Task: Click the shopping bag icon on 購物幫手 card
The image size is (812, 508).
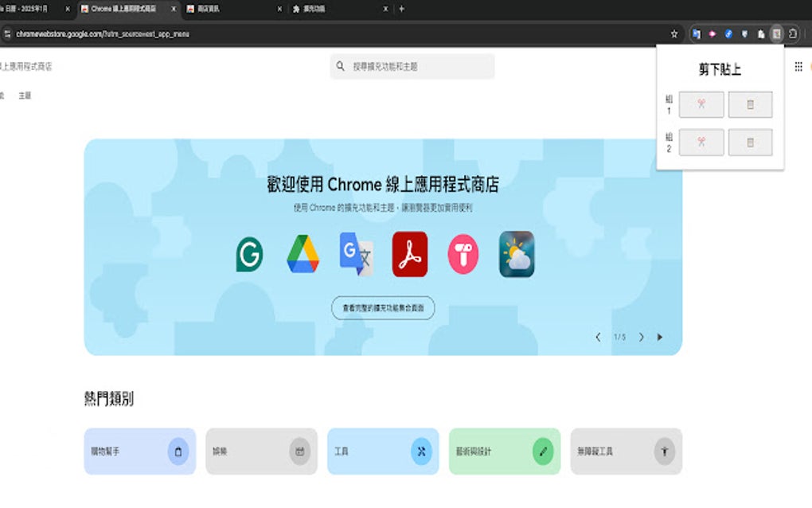Action: tap(177, 451)
